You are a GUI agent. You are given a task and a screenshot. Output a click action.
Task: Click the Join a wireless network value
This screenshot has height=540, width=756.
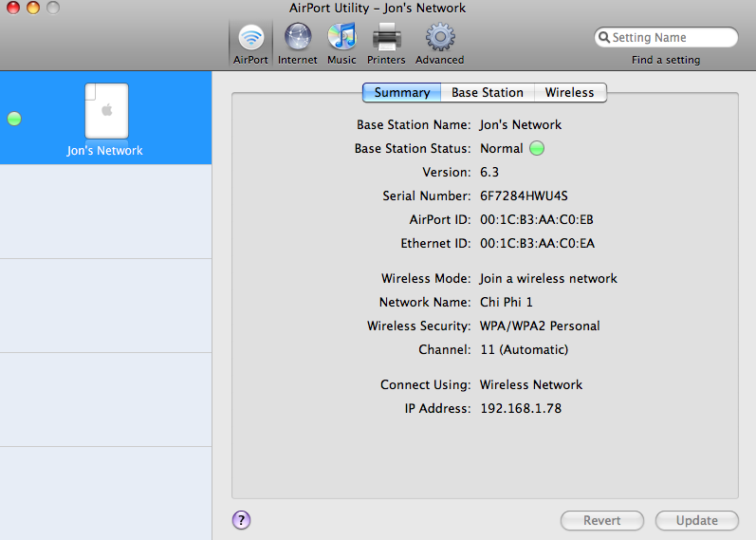[548, 278]
